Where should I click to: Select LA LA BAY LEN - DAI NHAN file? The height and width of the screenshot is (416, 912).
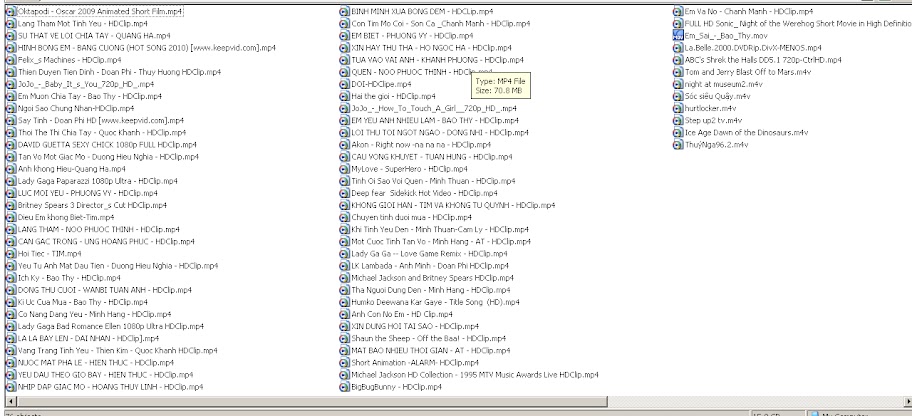point(88,338)
